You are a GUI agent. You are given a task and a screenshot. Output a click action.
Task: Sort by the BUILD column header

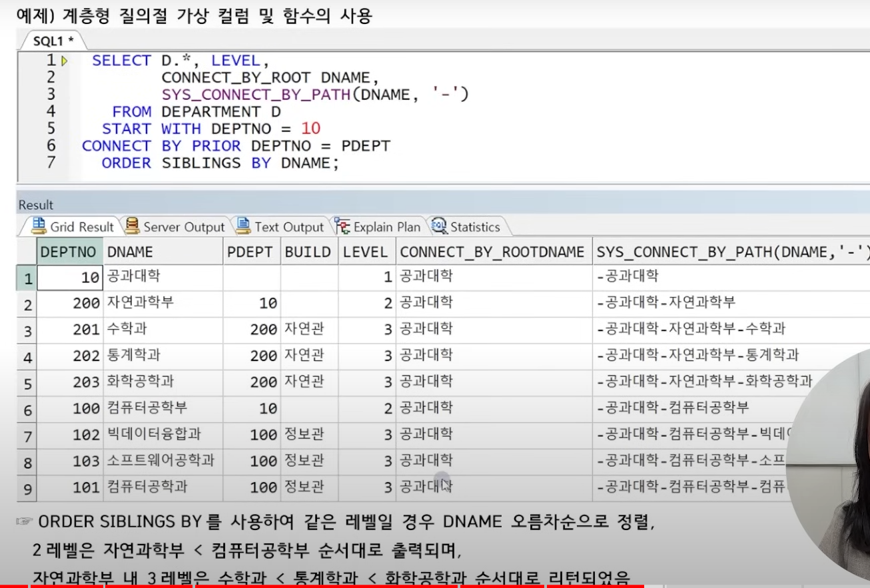(x=310, y=252)
